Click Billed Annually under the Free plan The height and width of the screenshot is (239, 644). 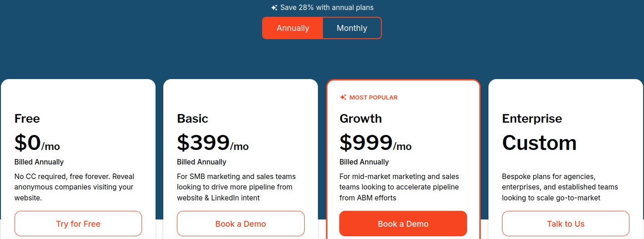(39, 162)
